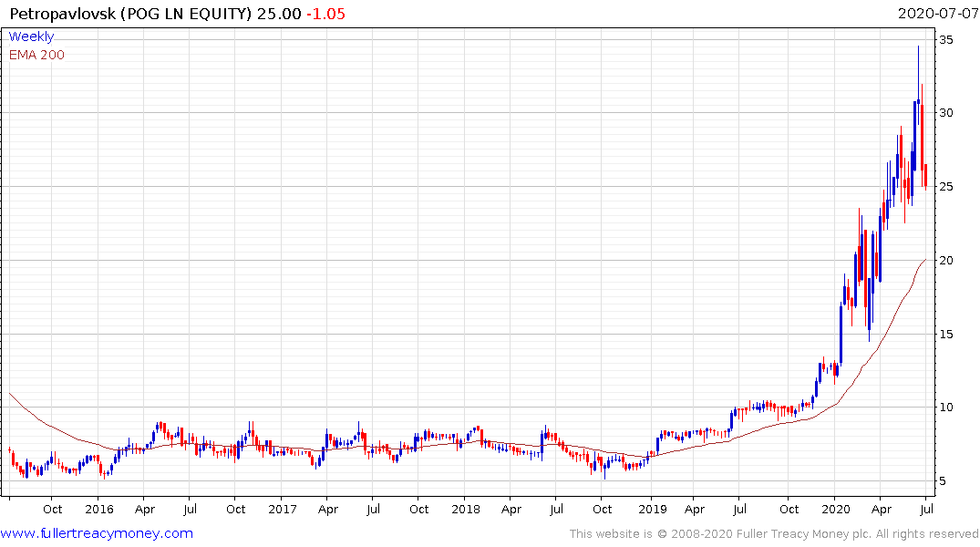Viewport: 980px width, 547px height.
Task: Click the last price value 25.00
Action: pyautogui.click(x=279, y=14)
